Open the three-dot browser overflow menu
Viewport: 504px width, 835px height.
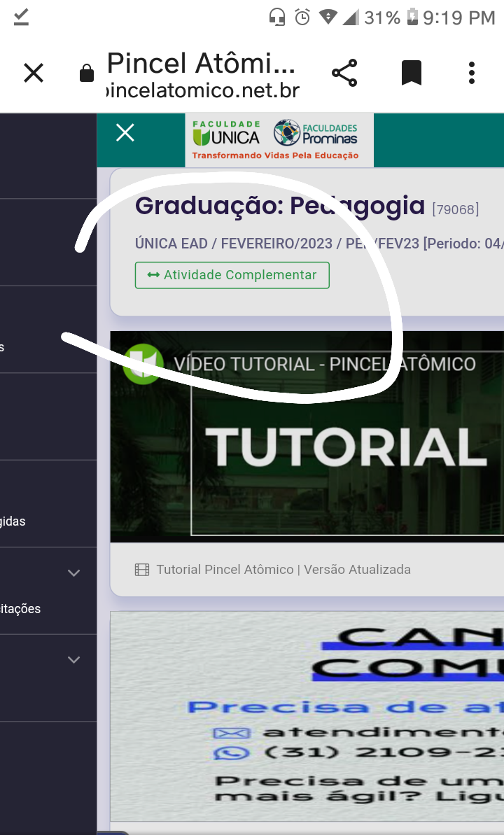click(x=471, y=73)
